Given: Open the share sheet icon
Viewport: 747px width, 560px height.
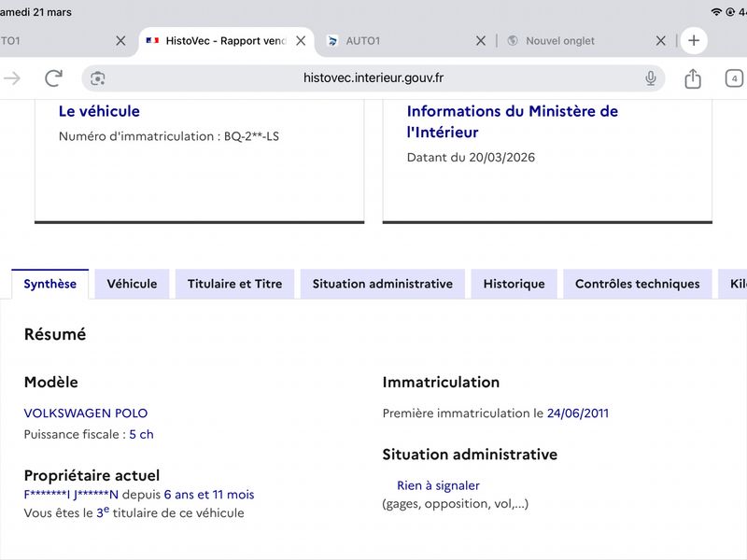Looking at the screenshot, I should coord(692,78).
